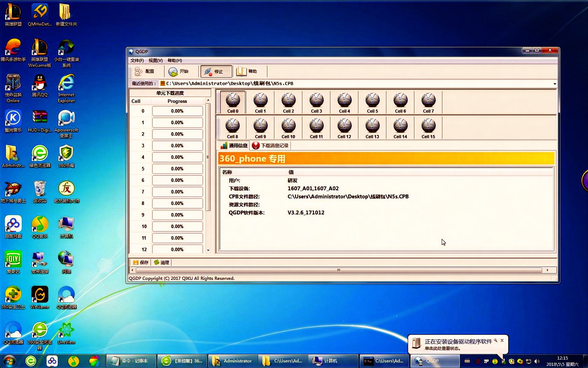This screenshot has width=588, height=368.
Task: Open the Windows Start button
Action: 9,361
